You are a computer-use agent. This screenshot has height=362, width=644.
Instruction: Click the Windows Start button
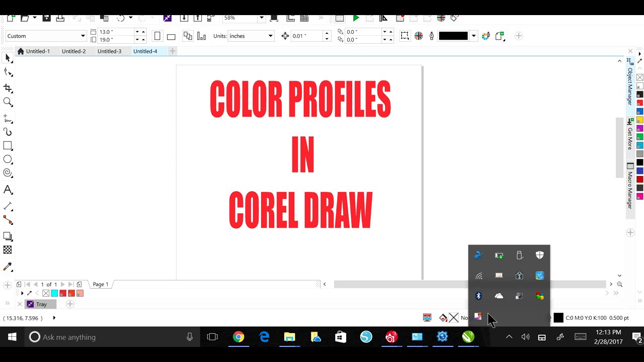point(12,337)
